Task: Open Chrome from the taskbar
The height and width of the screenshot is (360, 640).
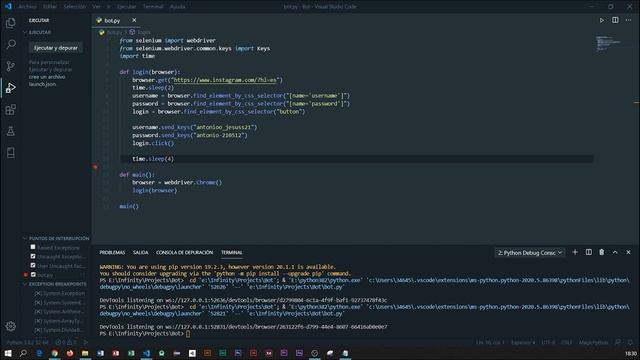Action: coord(54,353)
